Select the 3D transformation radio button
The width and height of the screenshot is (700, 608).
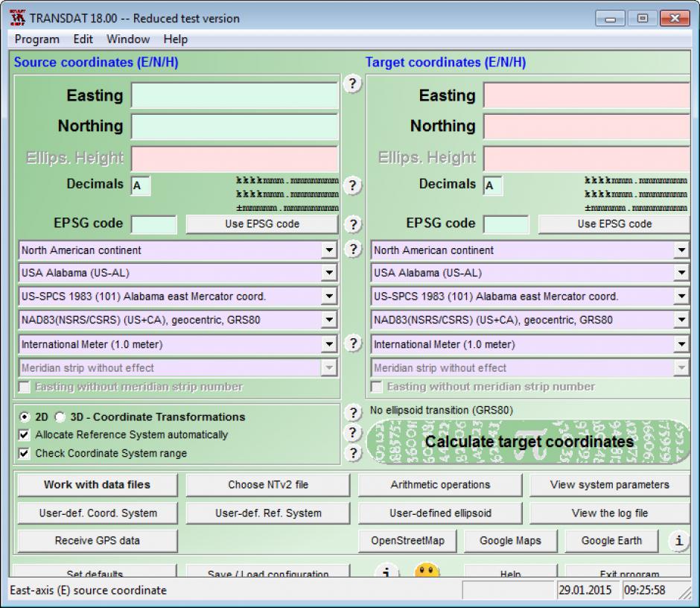[x=60, y=417]
